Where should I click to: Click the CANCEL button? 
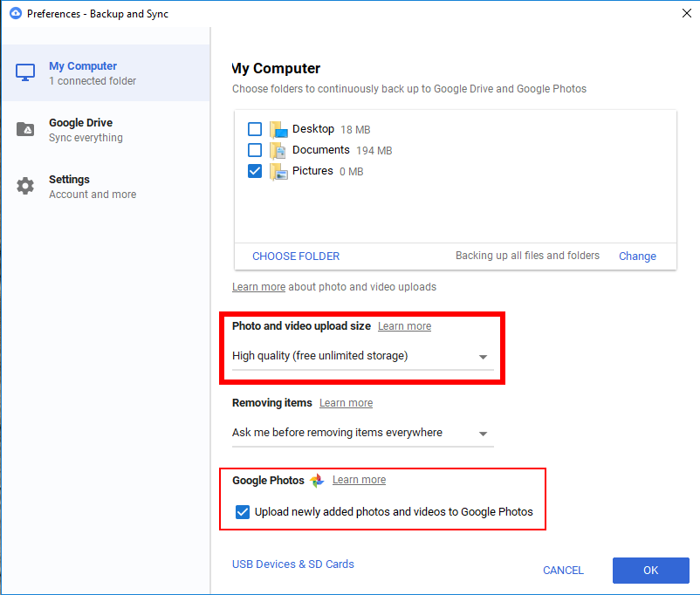[563, 571]
